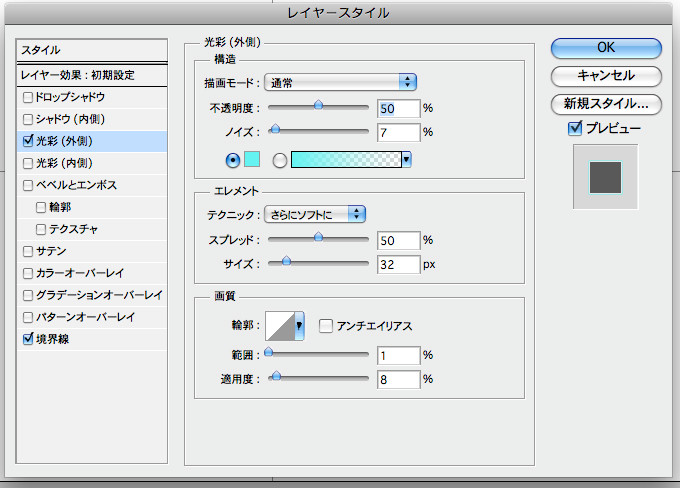Expand the contour picker arrow

point(300,325)
